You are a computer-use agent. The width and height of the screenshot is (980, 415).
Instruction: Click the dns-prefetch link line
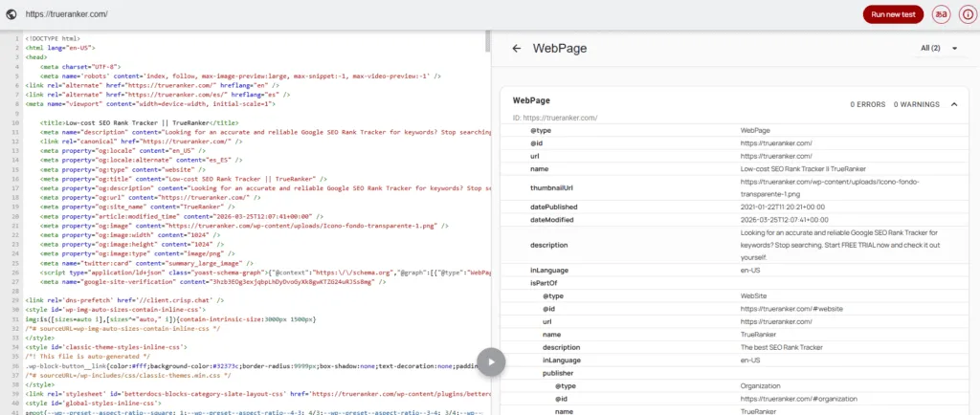(x=123, y=301)
